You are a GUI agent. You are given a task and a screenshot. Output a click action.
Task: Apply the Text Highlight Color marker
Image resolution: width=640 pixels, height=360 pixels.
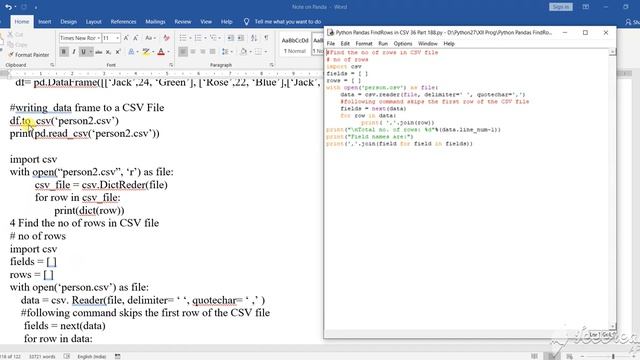tap(145, 52)
